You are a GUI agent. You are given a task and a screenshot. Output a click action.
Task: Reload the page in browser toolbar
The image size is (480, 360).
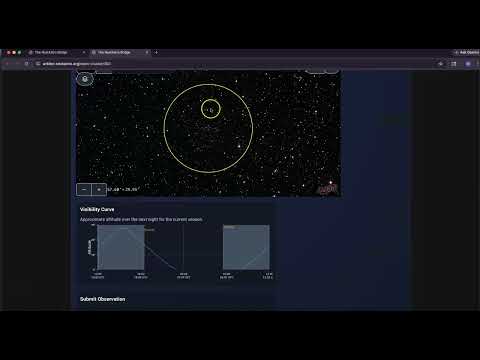point(27,63)
